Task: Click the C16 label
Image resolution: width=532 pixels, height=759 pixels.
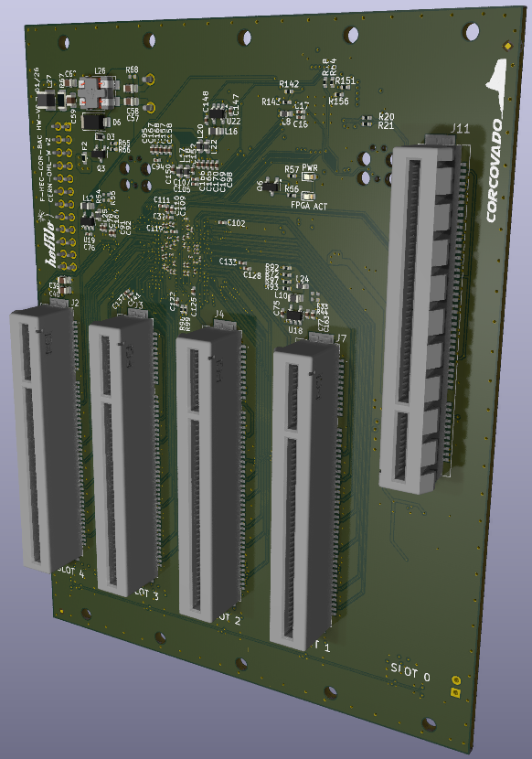Action: coord(300,124)
